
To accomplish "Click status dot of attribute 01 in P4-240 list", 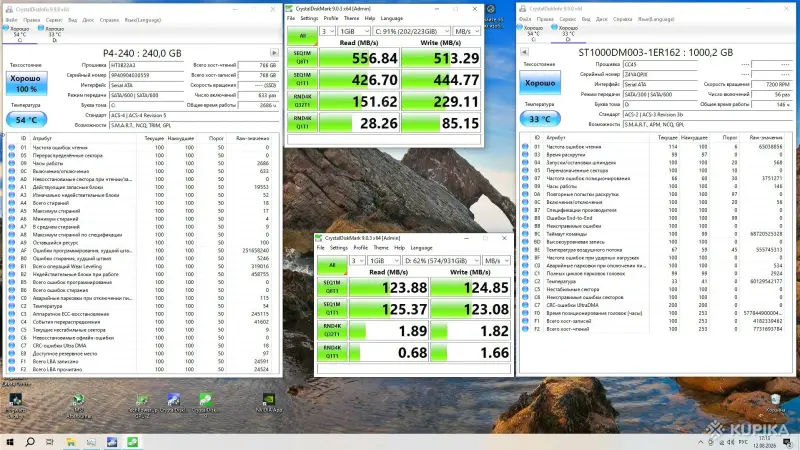I will pos(12,147).
